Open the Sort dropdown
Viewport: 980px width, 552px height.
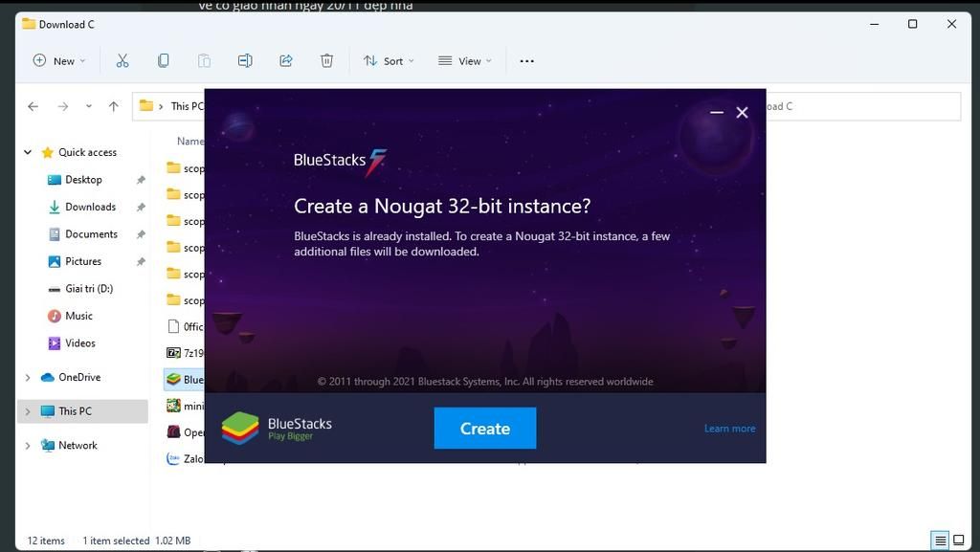point(389,60)
